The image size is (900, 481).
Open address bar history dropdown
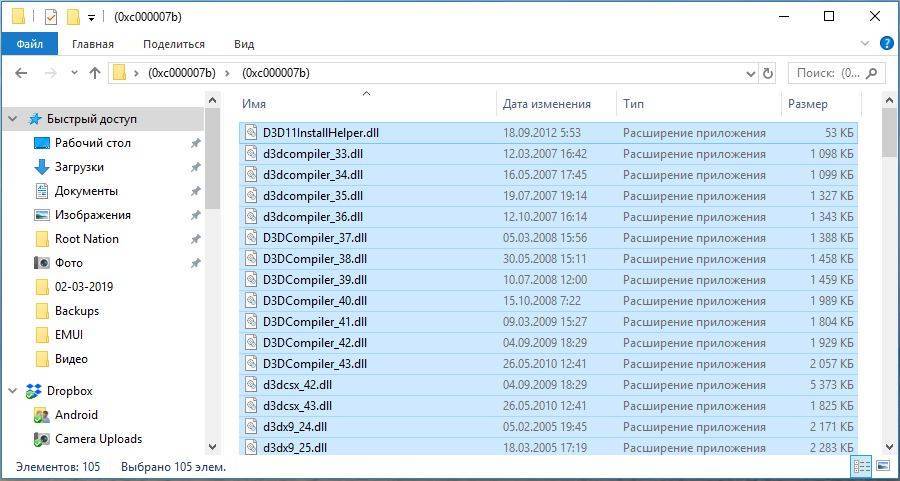tap(750, 73)
